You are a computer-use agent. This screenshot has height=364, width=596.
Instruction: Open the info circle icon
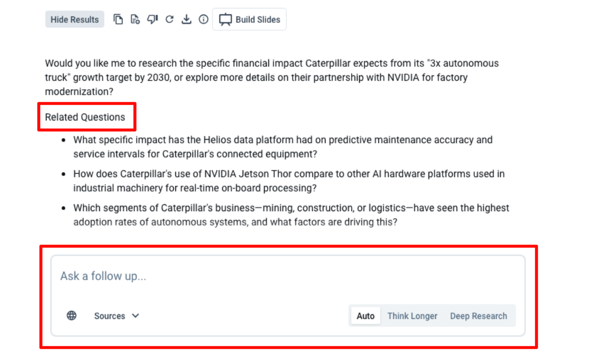click(x=203, y=20)
